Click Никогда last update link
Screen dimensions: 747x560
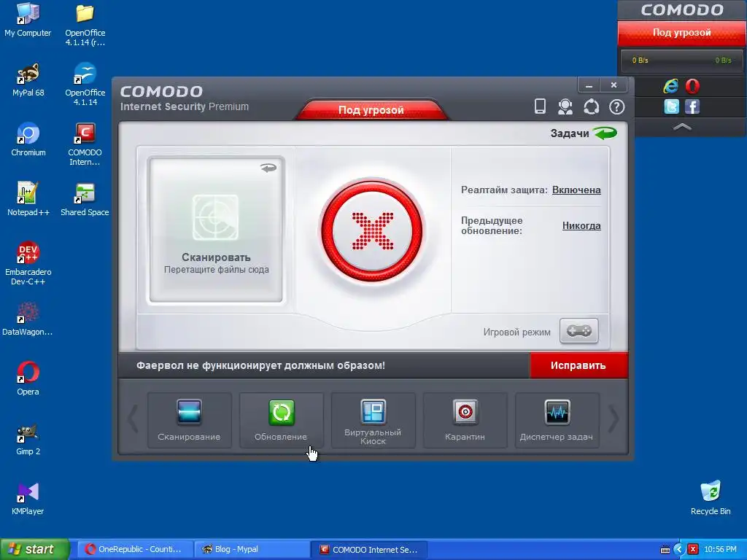pos(581,226)
